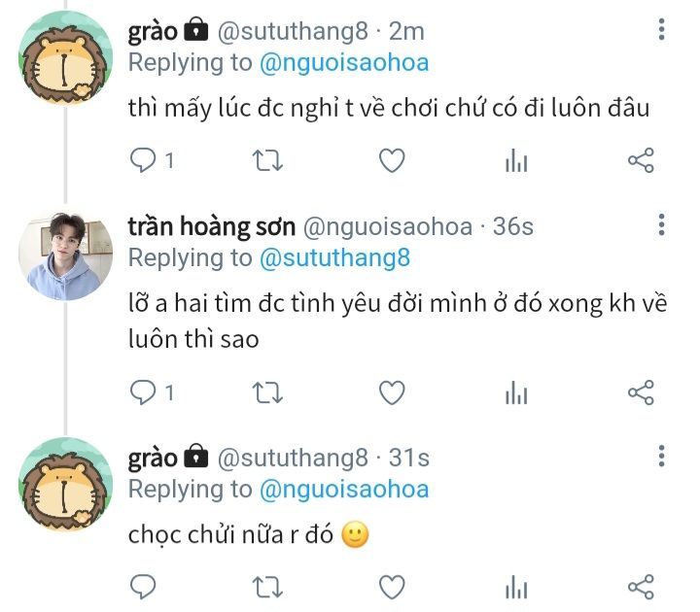Share trần hoàng sơn's tweet
The width and height of the screenshot is (700, 612).
click(x=641, y=392)
